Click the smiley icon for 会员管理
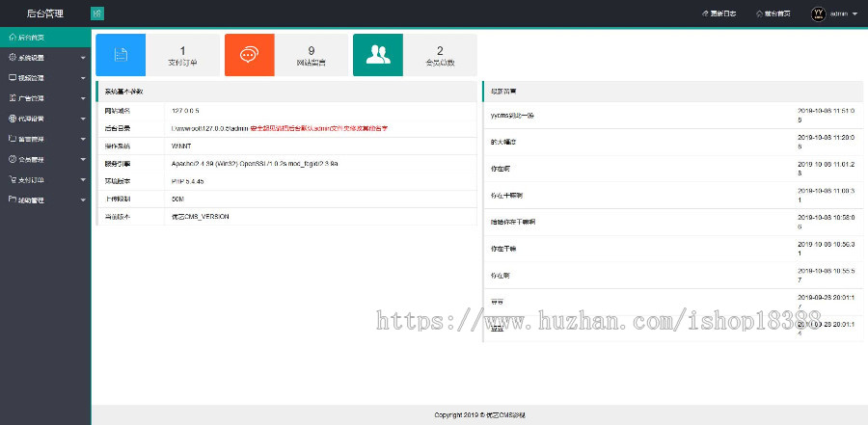Viewport: 868px width, 425px height. coord(13,159)
